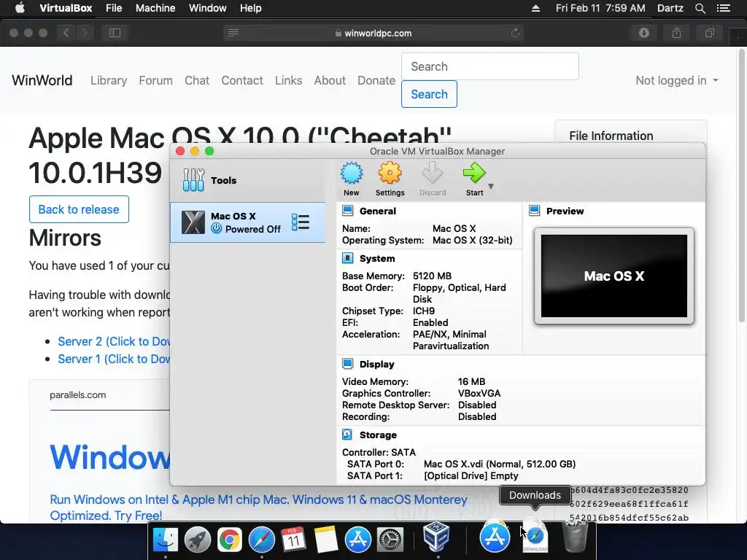The height and width of the screenshot is (560, 747).
Task: Open Finder from the Dock
Action: 166,540
